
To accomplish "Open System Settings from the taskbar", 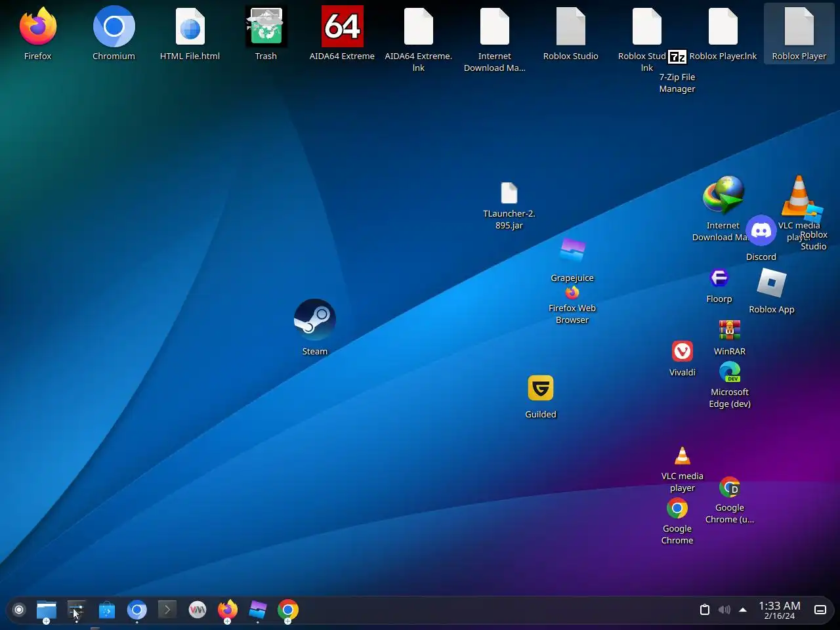I will [x=77, y=610].
